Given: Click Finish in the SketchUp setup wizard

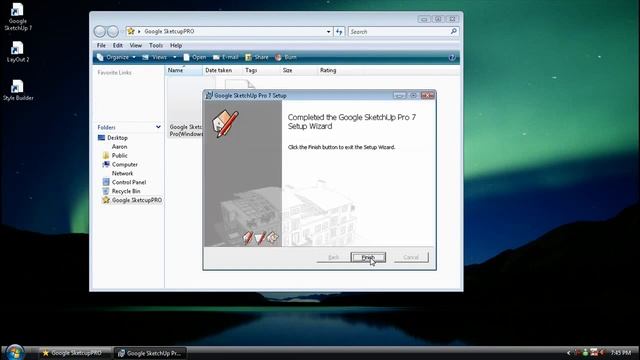Looking at the screenshot, I should (368, 257).
